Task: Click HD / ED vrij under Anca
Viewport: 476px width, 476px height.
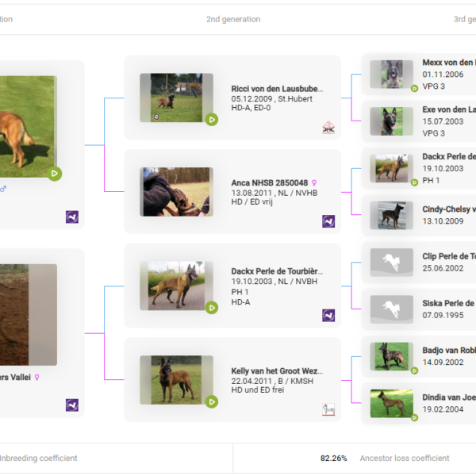Action: point(252,202)
